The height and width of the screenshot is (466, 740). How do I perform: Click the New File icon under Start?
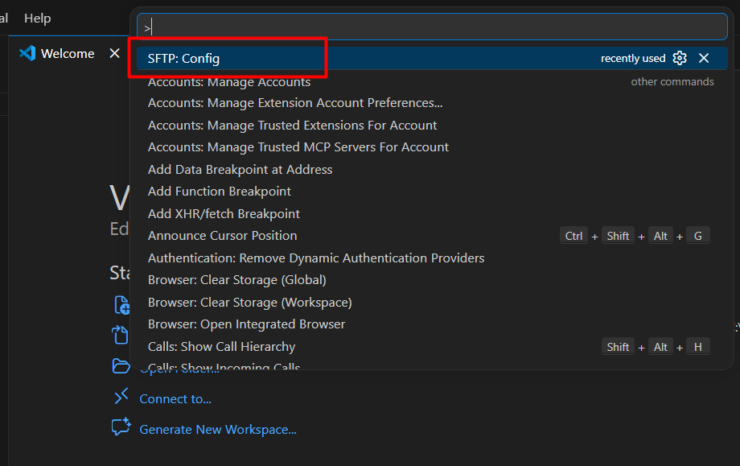pos(121,305)
